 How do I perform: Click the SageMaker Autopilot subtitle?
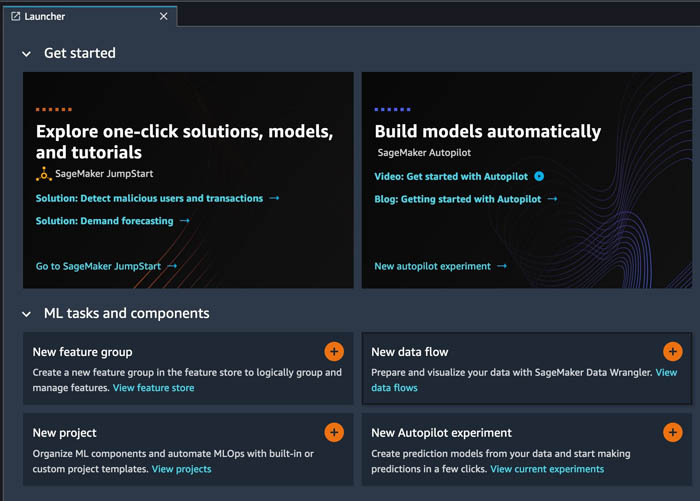pyautogui.click(x=424, y=153)
